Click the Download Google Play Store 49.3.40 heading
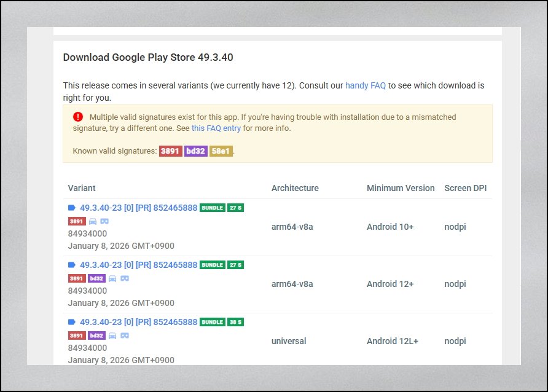The image size is (548, 392). pyautogui.click(x=148, y=57)
